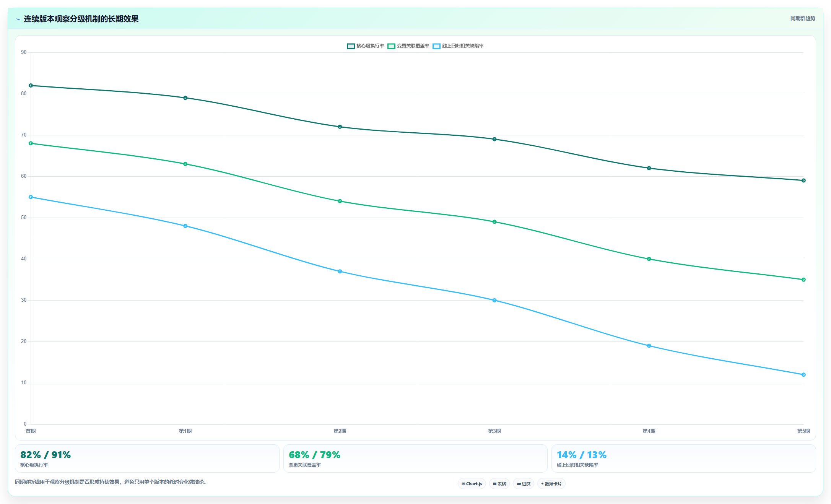Select 线上回归相关缺陷率 data point at 第1期
This screenshot has width=831, height=504.
(x=185, y=226)
